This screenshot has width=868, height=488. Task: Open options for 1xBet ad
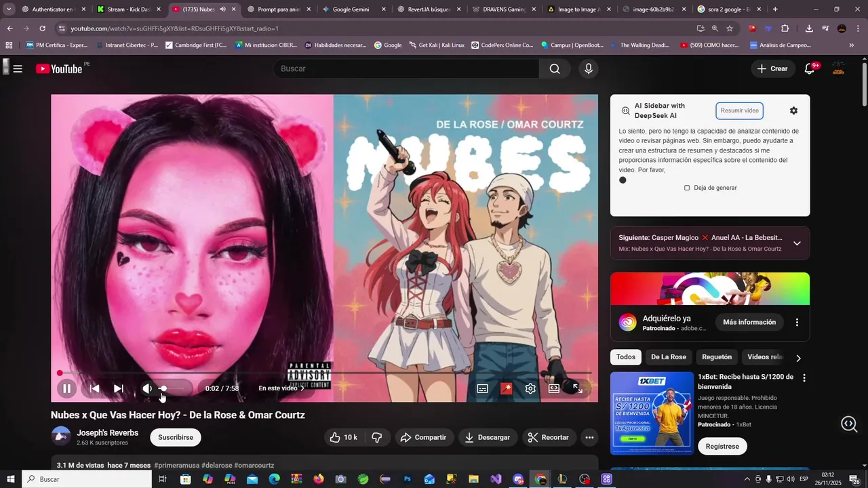[804, 378]
